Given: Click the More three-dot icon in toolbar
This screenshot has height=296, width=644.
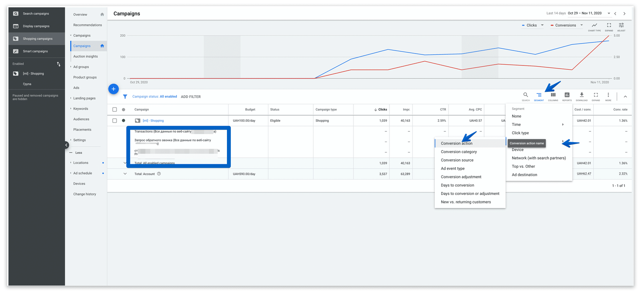Looking at the screenshot, I should (x=608, y=95).
